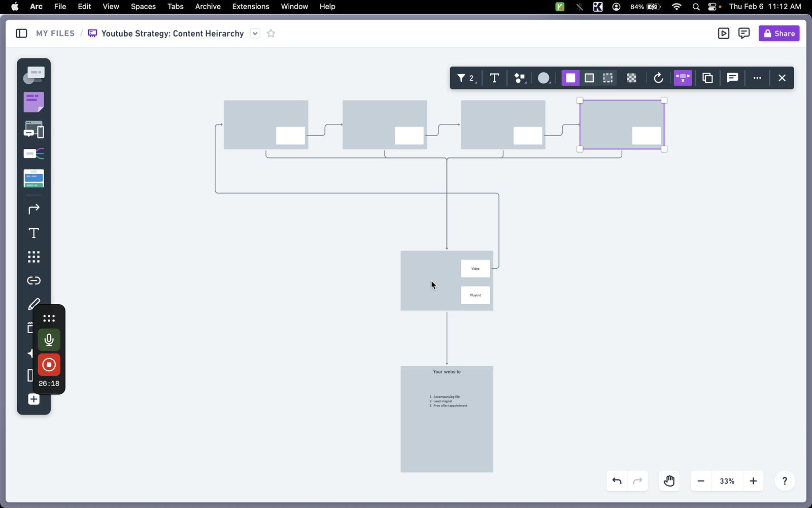Enable the hand pan tool
812x508 pixels.
pyautogui.click(x=669, y=481)
